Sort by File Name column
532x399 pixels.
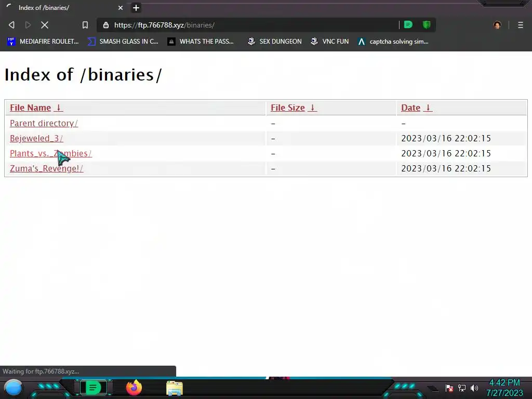tap(31, 108)
